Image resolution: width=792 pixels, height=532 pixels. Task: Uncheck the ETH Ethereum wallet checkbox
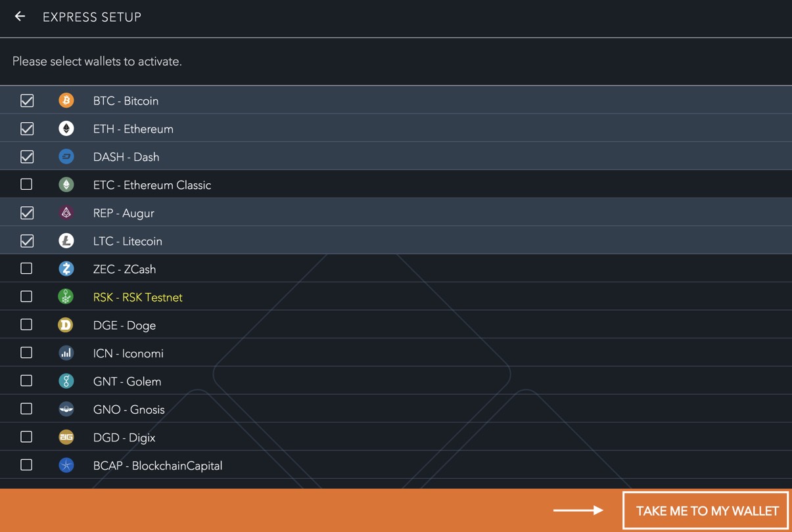coord(27,129)
